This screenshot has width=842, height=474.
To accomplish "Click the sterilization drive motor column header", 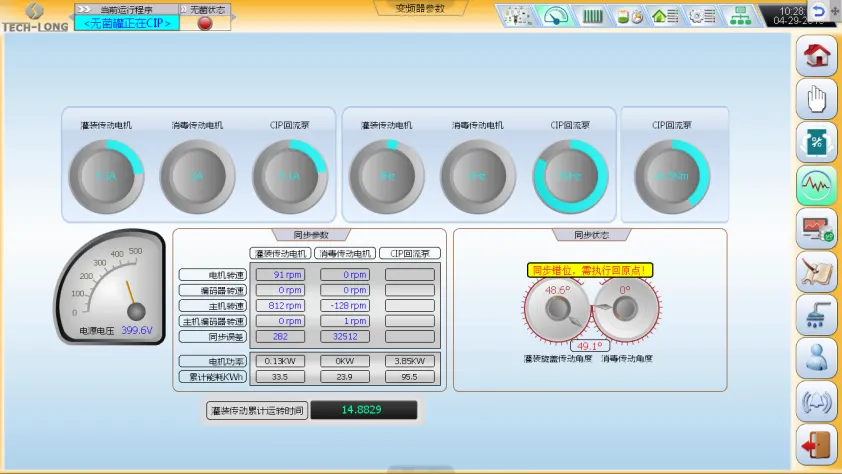I will click(x=345, y=254).
